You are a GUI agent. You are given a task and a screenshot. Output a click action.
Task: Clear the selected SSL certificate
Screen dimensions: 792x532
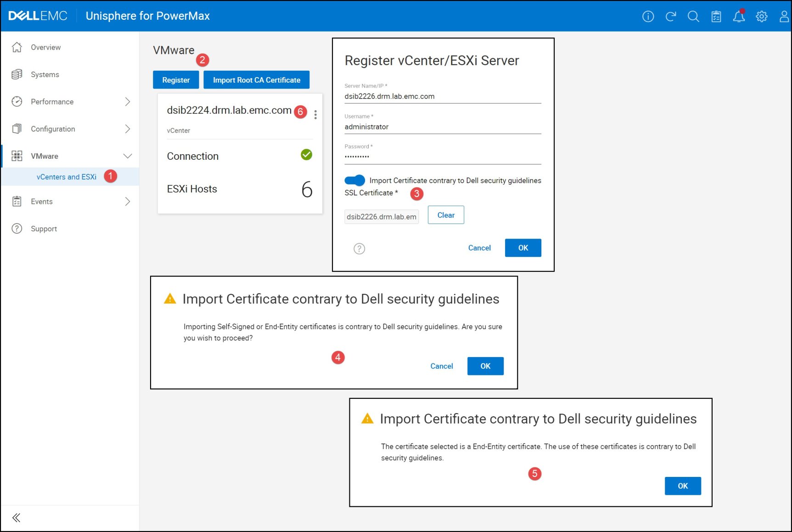pyautogui.click(x=446, y=215)
